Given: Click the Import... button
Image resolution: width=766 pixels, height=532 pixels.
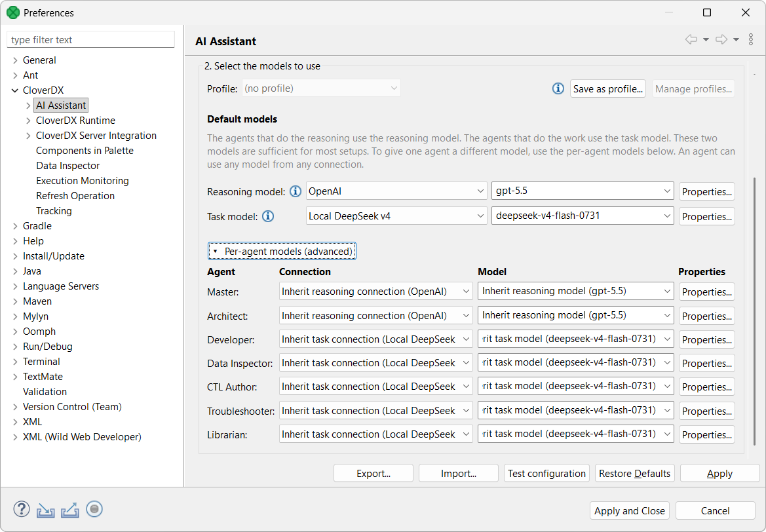Looking at the screenshot, I should (x=458, y=474).
